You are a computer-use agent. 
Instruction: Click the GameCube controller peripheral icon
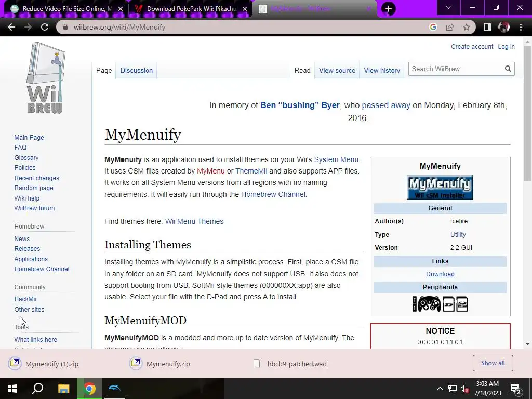[429, 303]
